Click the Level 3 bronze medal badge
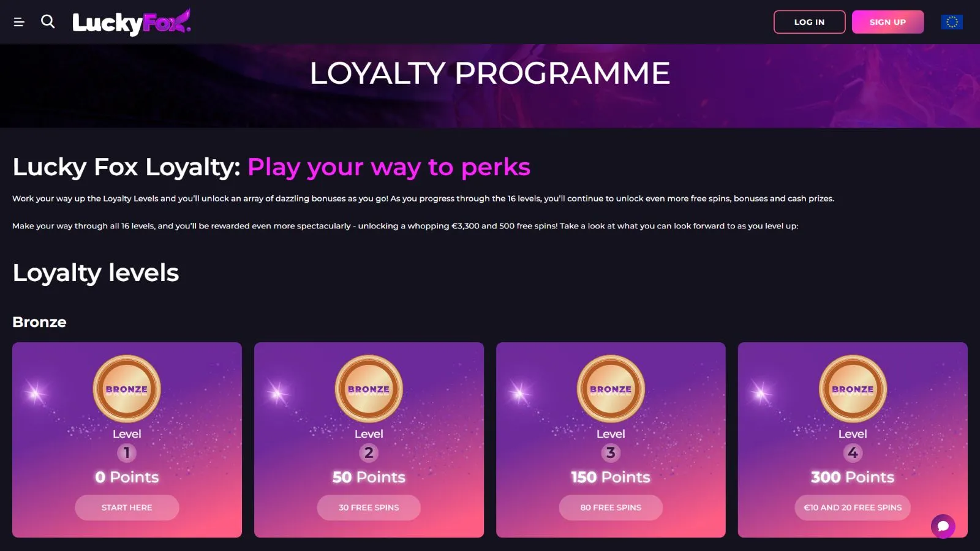980x551 pixels. click(x=611, y=389)
